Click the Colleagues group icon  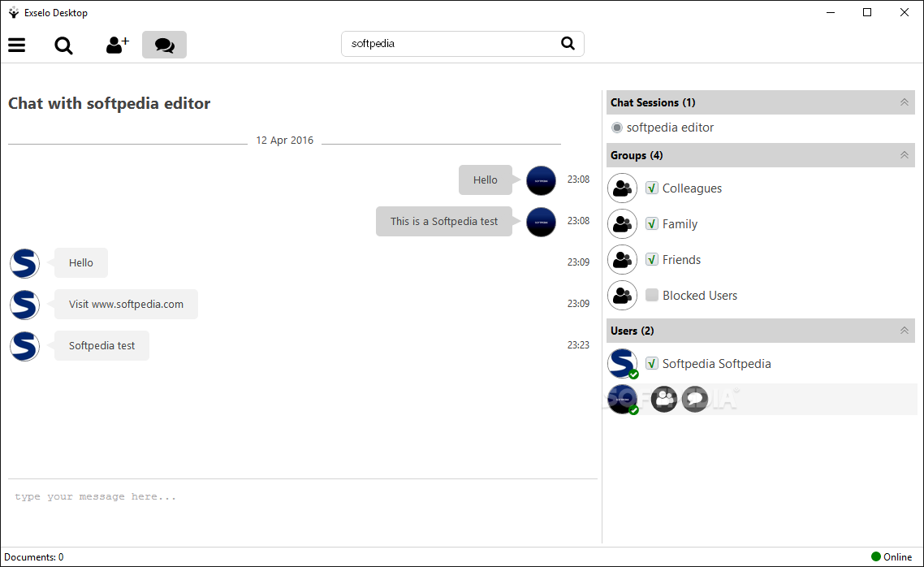[x=622, y=188]
